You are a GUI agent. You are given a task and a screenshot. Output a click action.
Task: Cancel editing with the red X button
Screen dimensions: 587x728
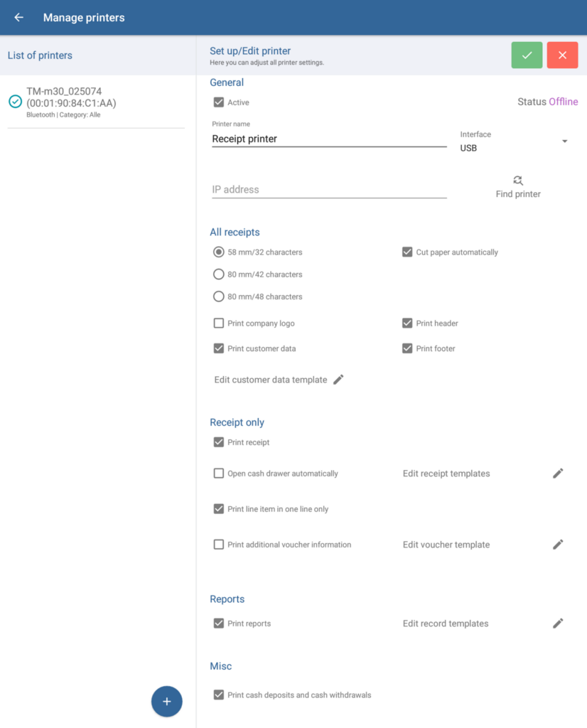[x=562, y=55]
